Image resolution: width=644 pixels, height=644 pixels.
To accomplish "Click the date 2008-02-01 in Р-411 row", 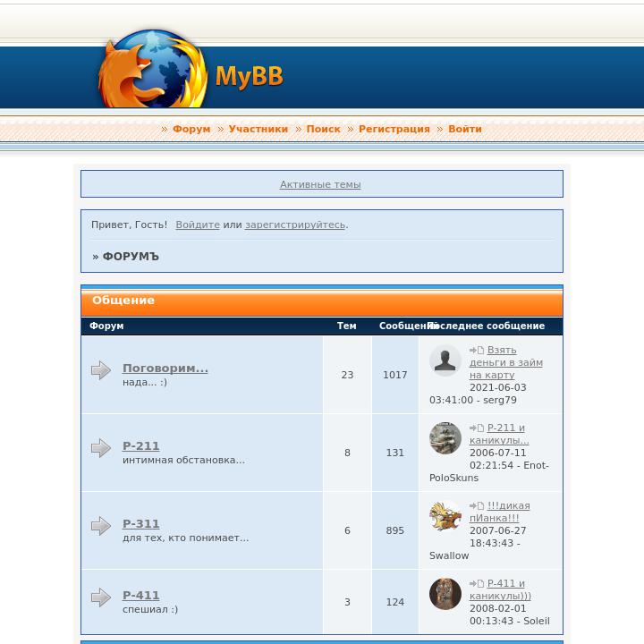I will tap(498, 608).
